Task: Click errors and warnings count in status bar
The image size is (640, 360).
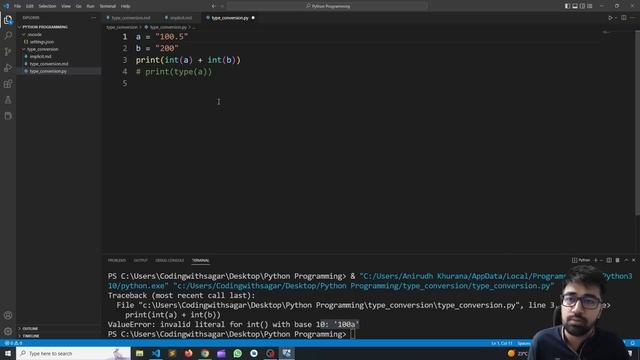Action: 13,343
